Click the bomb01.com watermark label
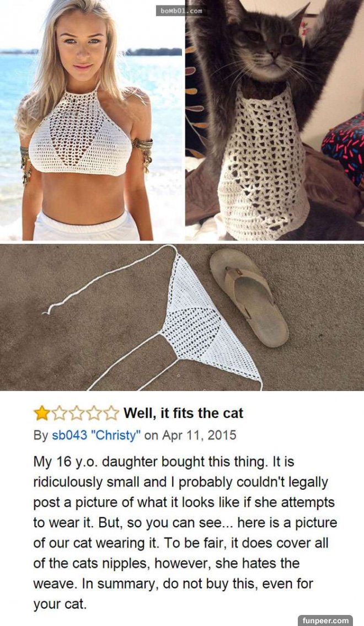This screenshot has width=364, height=626. (x=181, y=11)
